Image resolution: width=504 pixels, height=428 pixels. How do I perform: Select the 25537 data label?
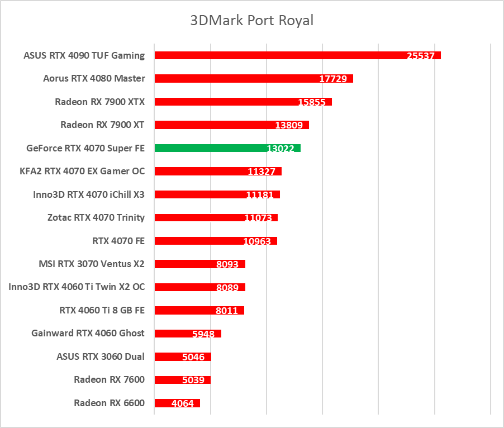421,56
